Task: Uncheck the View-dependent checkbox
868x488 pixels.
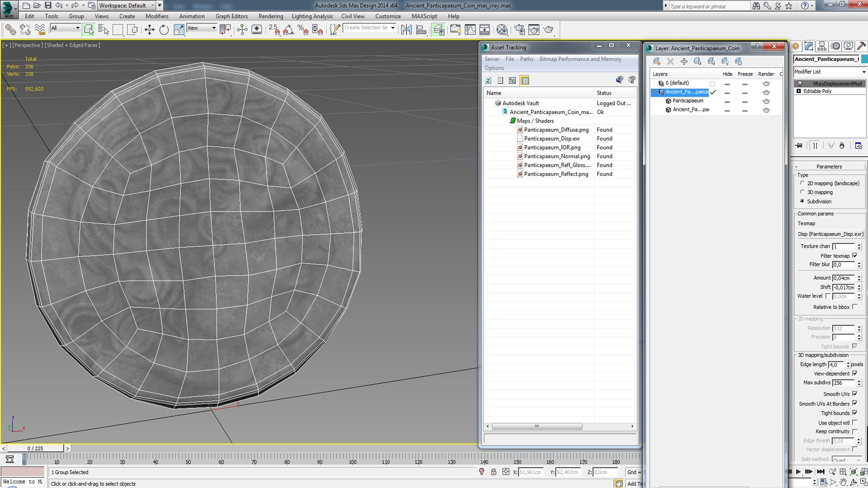Action: 854,373
